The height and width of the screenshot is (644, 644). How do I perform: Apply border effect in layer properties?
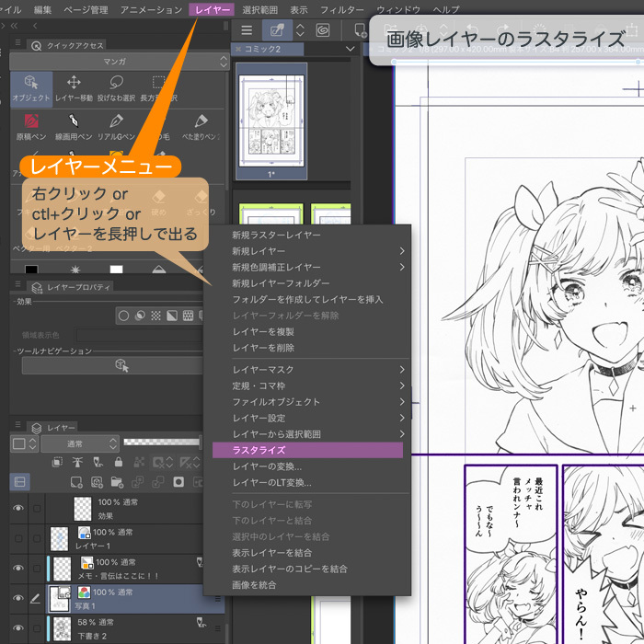tap(123, 316)
